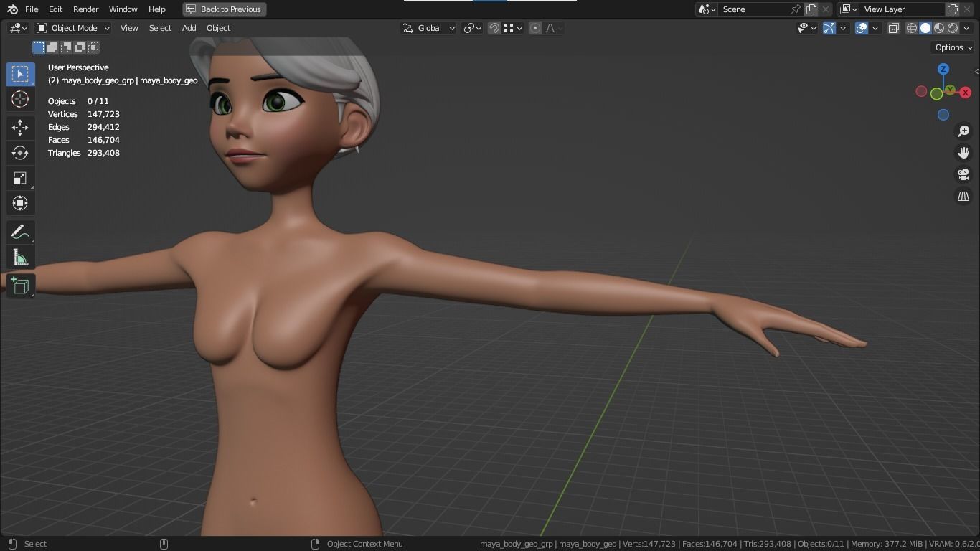The width and height of the screenshot is (980, 551).
Task: Toggle viewport gizmos display
Action: pos(829,28)
